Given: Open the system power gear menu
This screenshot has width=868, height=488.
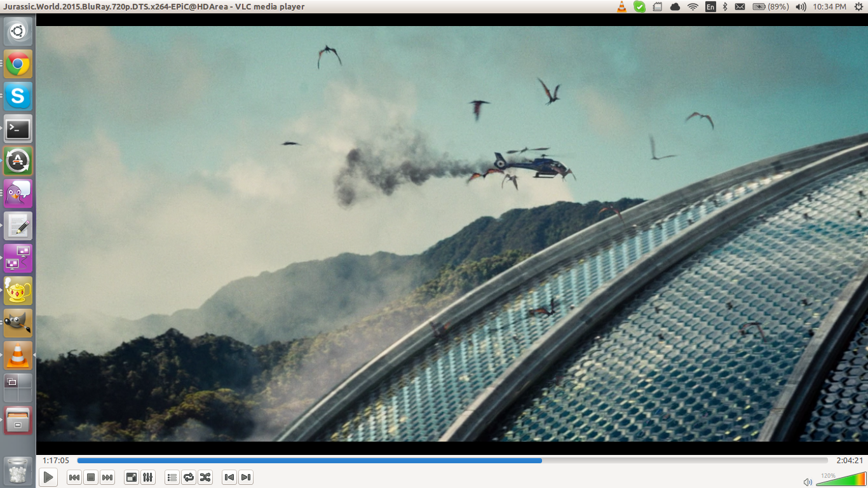Looking at the screenshot, I should [x=859, y=6].
